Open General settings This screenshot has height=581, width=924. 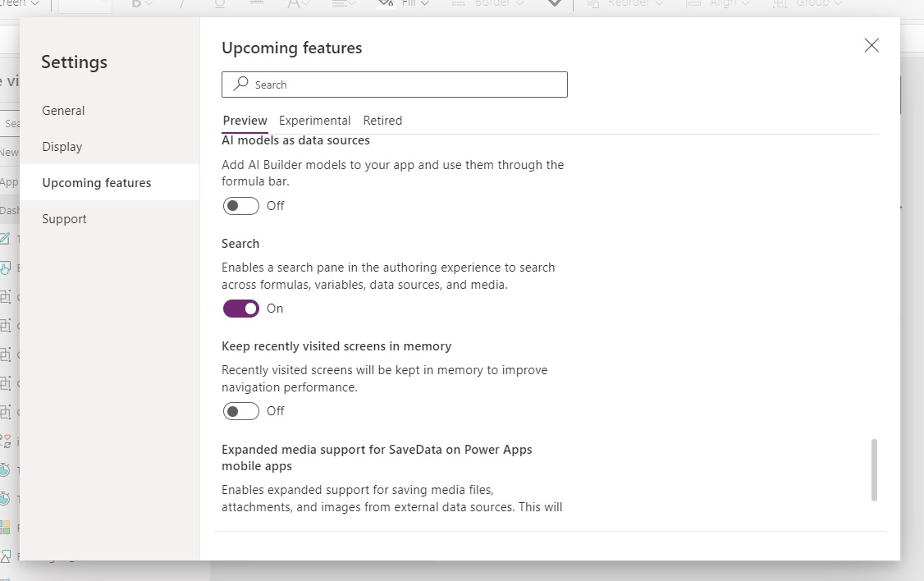coord(63,110)
